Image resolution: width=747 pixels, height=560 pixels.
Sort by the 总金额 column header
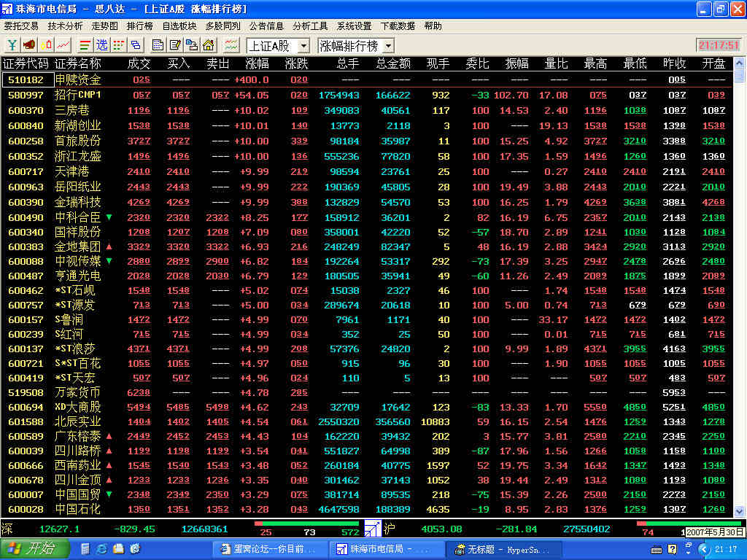tap(393, 63)
